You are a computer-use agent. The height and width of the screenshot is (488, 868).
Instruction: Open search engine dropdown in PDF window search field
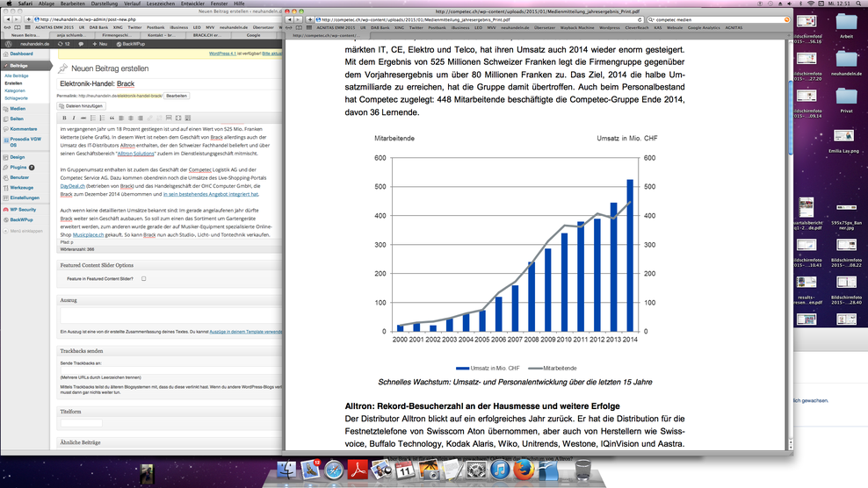pyautogui.click(x=652, y=19)
